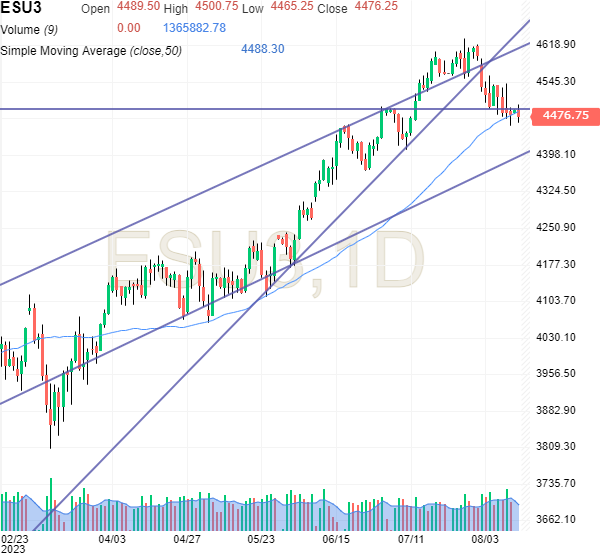Click the 07/11 date on time axis

(411, 538)
